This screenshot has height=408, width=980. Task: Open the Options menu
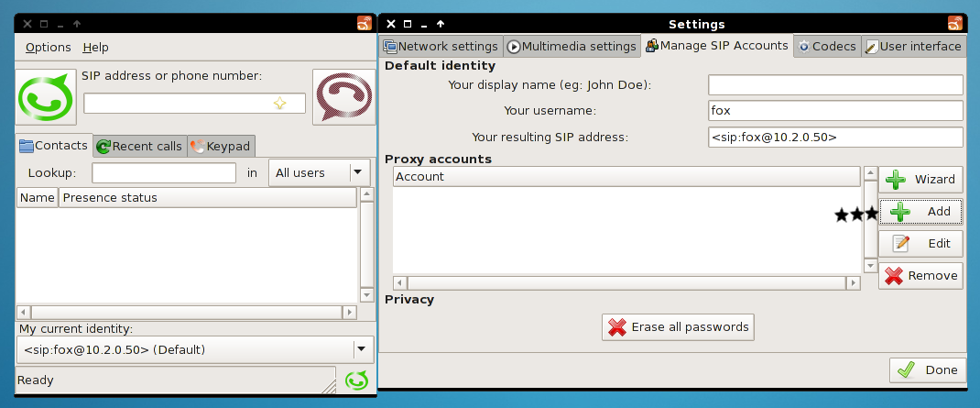point(48,48)
